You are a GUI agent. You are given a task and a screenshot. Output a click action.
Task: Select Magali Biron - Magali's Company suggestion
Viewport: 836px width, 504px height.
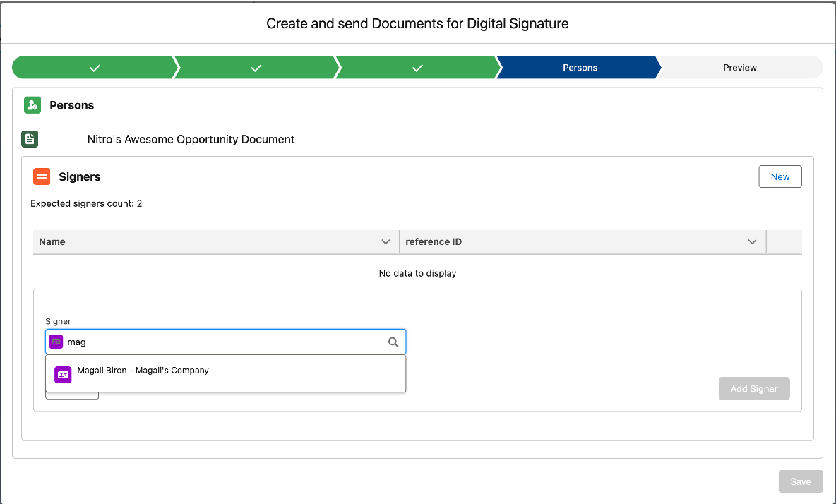click(x=143, y=371)
